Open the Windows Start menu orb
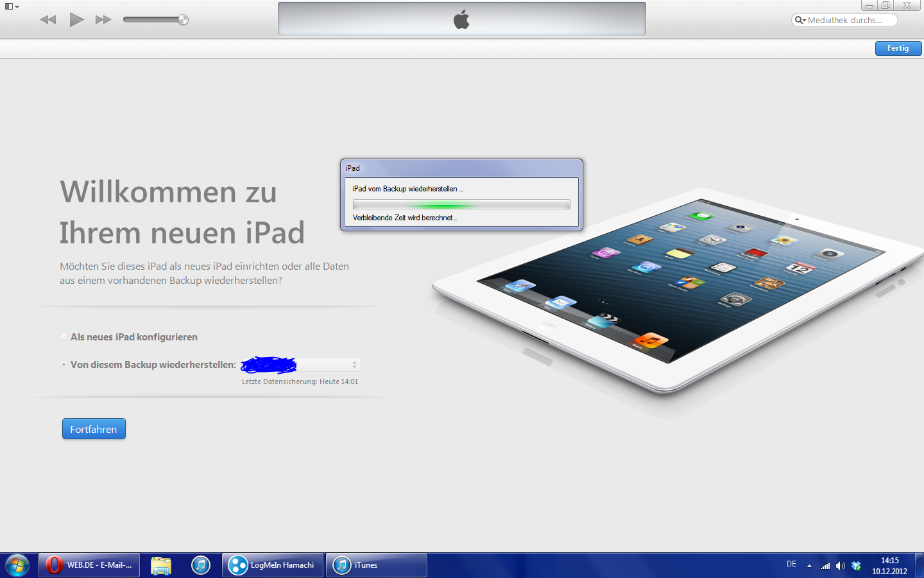 pos(17,565)
